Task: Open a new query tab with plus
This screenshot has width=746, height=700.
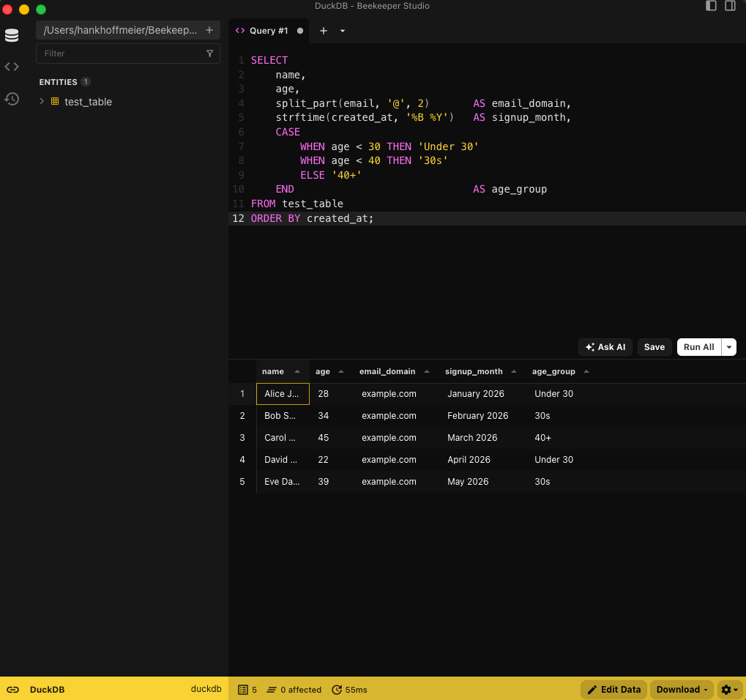Action: pyautogui.click(x=323, y=31)
